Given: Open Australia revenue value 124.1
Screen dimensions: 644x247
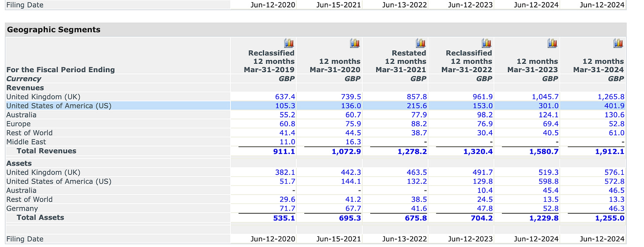Looking at the screenshot, I should click(548, 115).
